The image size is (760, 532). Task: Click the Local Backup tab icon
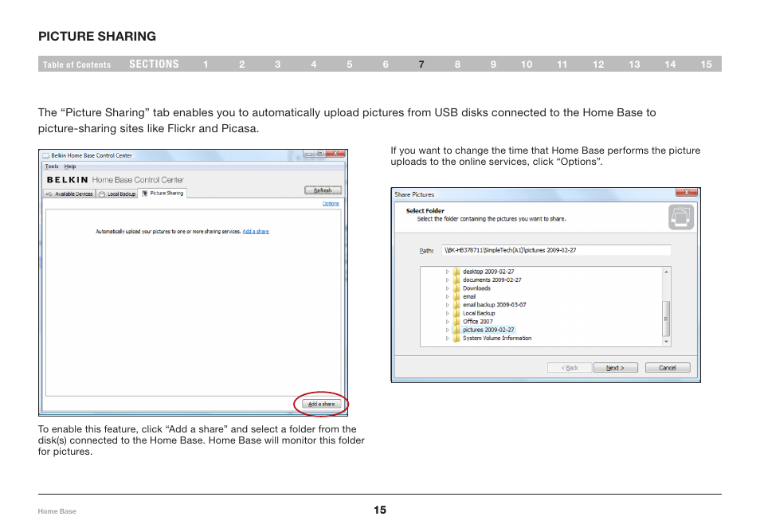tap(102, 194)
